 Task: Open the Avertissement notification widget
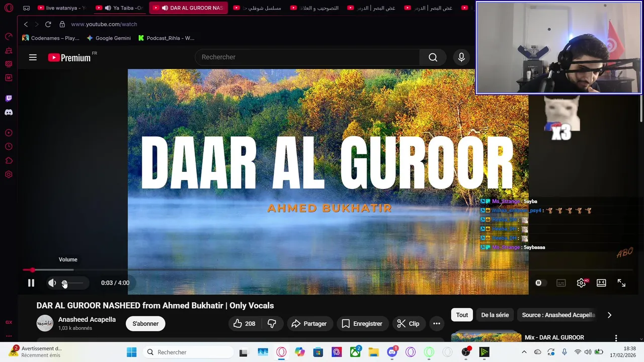36,352
